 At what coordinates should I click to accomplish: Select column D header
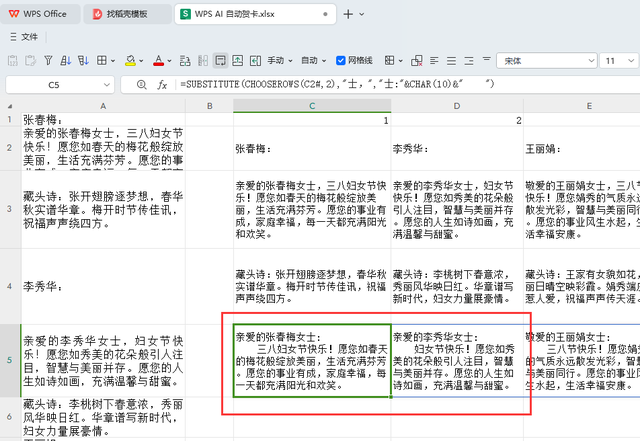[457, 106]
